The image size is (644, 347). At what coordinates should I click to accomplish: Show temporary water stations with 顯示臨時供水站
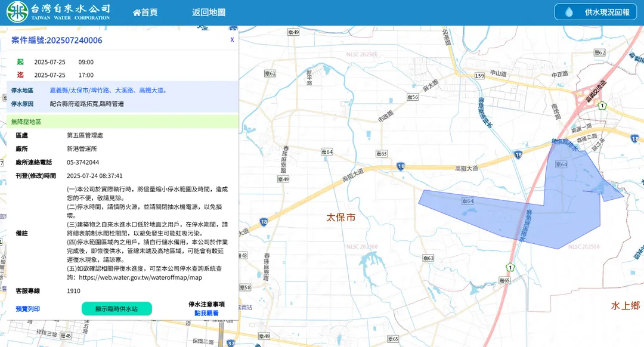point(117,309)
